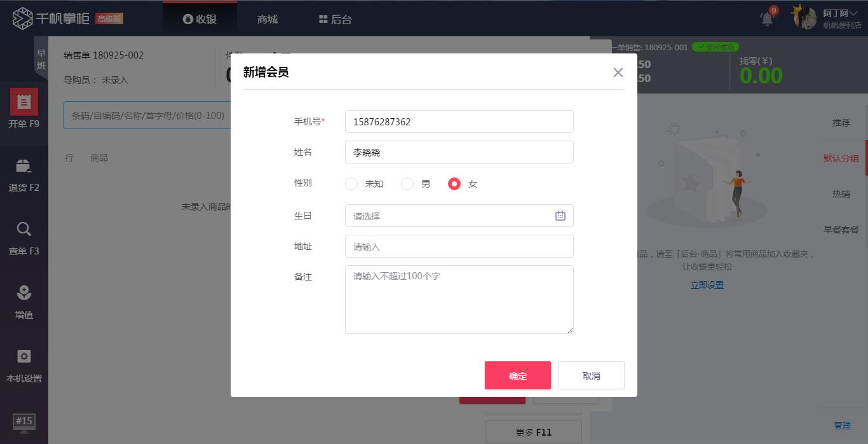Click the calendar icon in the 生日 field

click(560, 216)
